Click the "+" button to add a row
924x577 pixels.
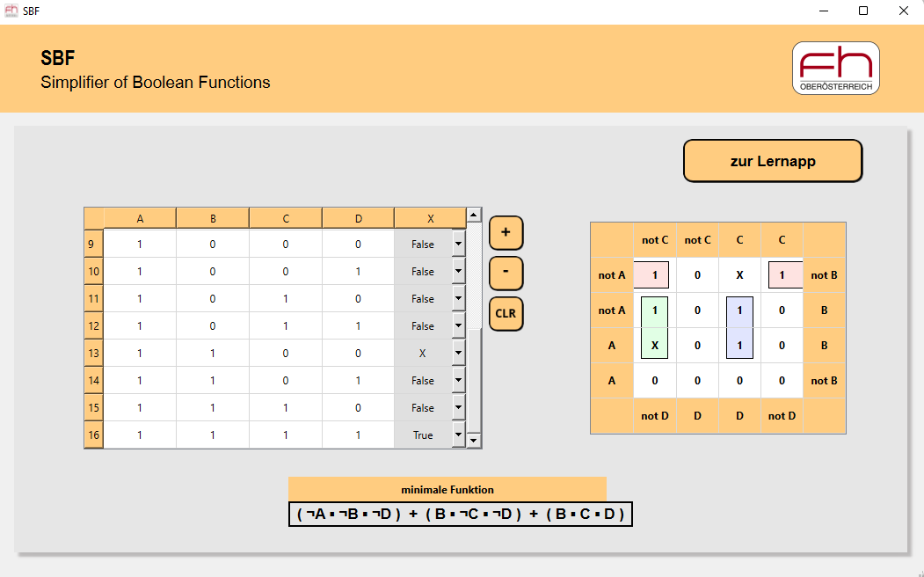click(506, 232)
